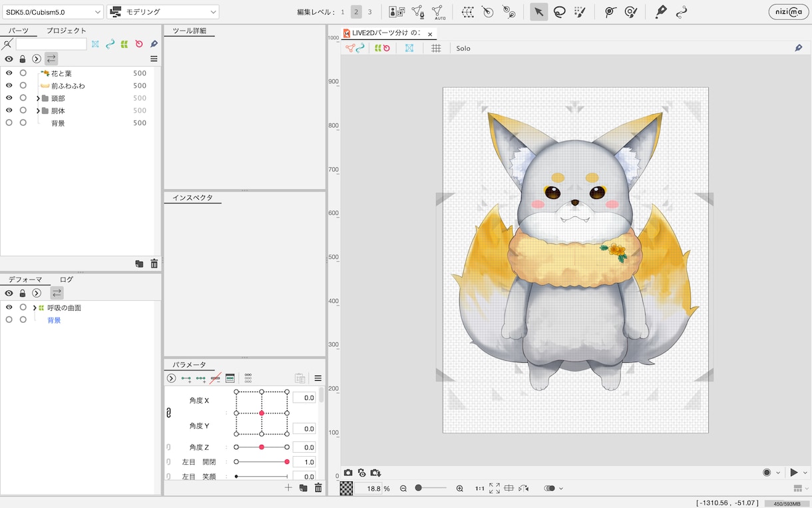
Task: Switch to the プロジェクト tab
Action: pyautogui.click(x=67, y=31)
